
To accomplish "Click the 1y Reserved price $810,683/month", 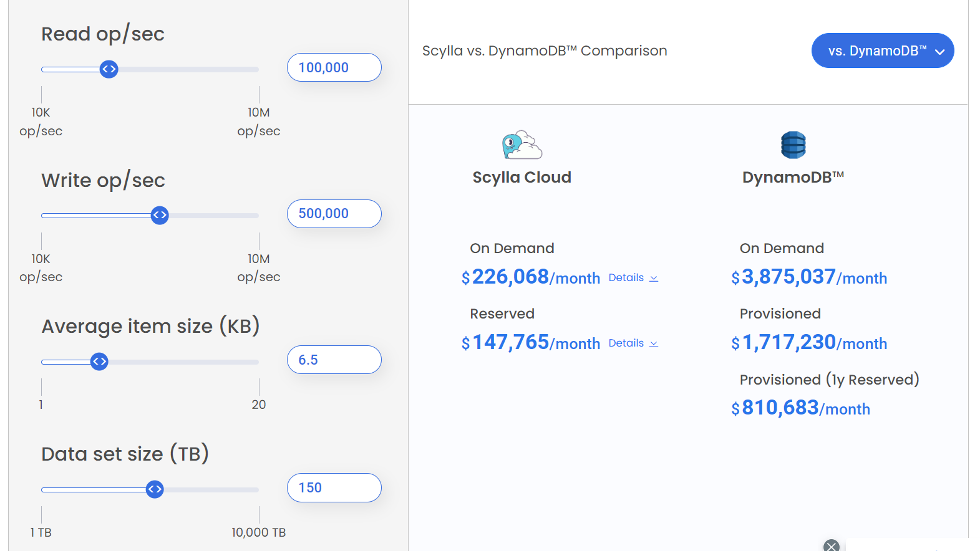I will pyautogui.click(x=800, y=408).
